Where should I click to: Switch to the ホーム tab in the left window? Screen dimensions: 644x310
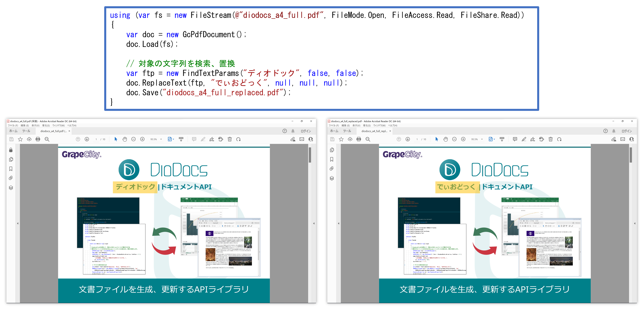(x=13, y=131)
